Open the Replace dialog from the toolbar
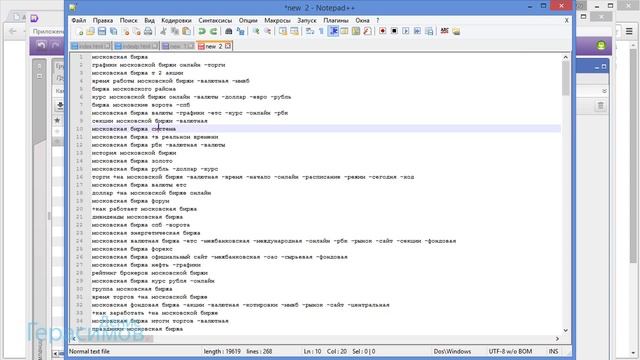Viewport: 640px width, 360px height. [x=240, y=31]
